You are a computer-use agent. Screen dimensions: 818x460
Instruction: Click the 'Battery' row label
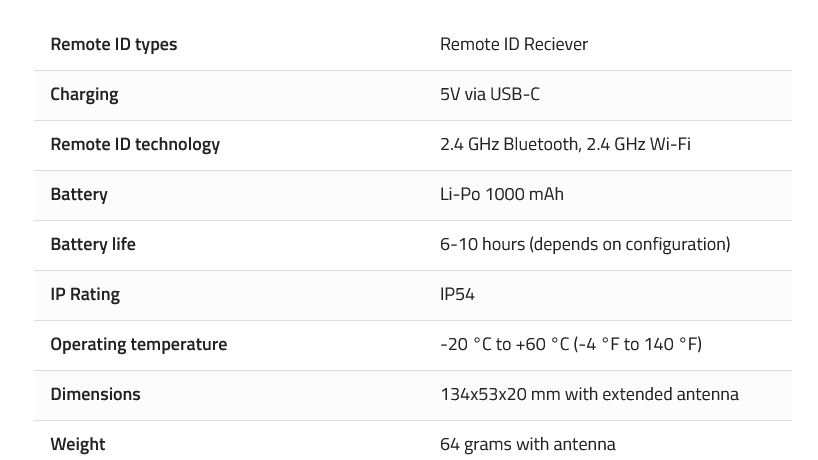[x=79, y=194]
